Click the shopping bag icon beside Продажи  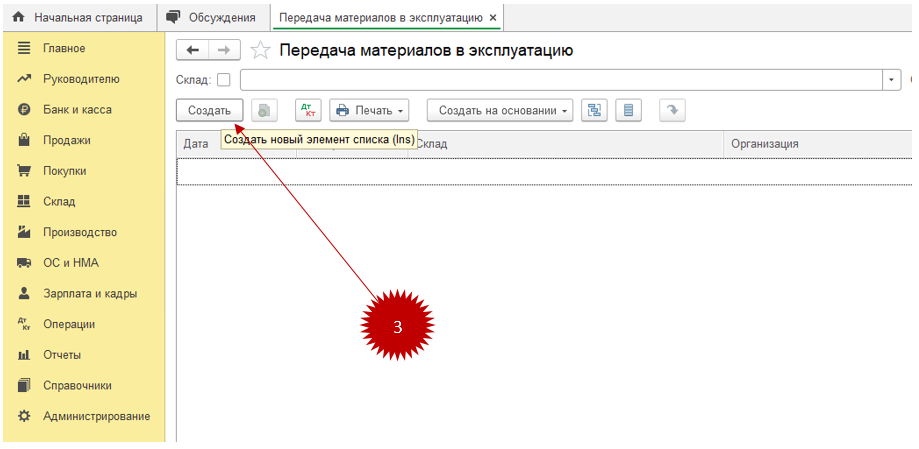[x=23, y=140]
